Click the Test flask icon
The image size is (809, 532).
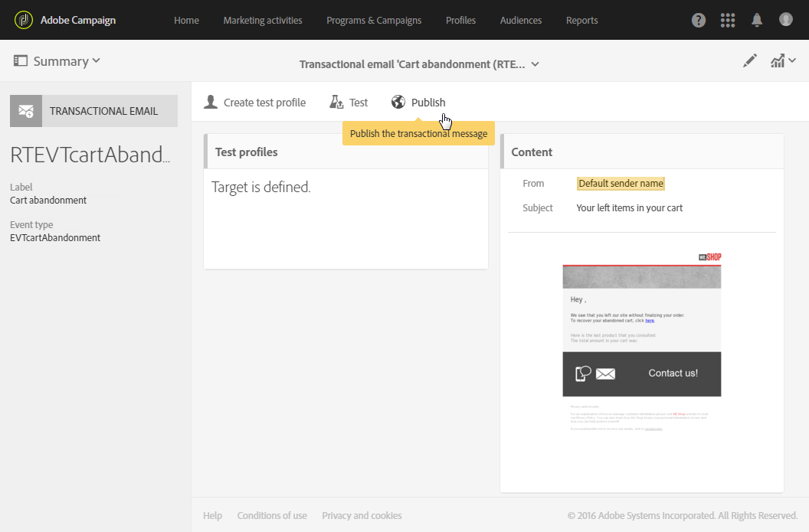point(336,102)
